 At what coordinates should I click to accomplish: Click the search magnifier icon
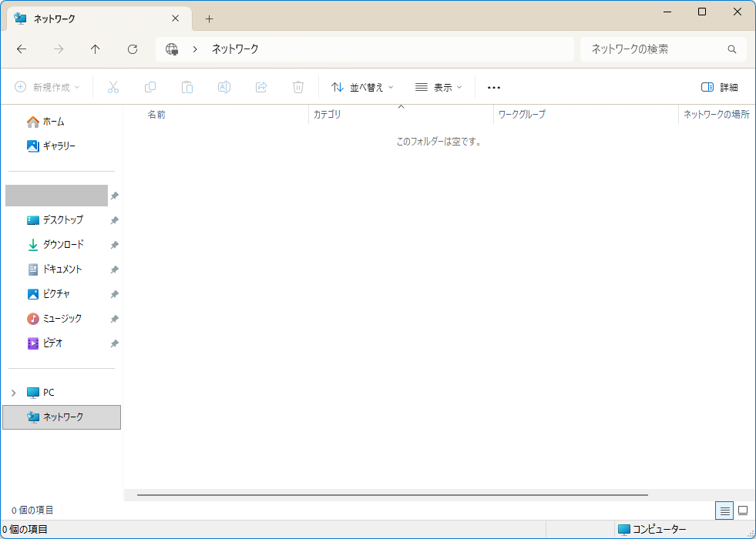(732, 49)
